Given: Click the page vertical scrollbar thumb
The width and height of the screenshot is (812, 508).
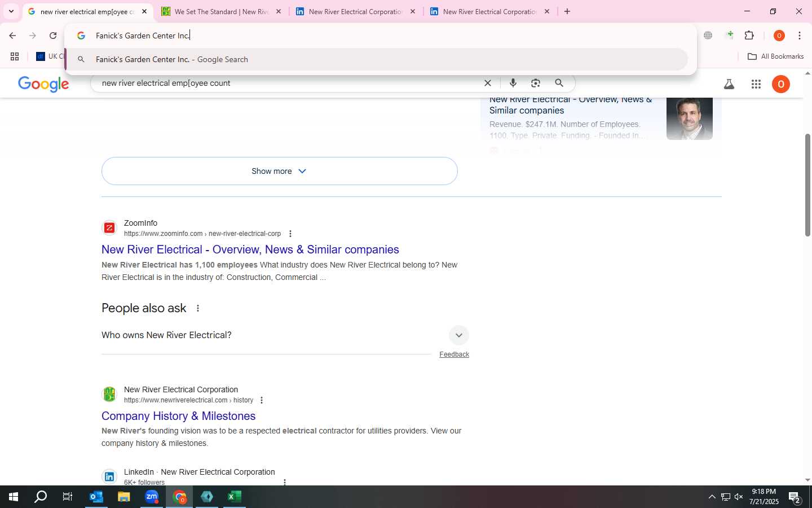Looking at the screenshot, I should point(807,185).
